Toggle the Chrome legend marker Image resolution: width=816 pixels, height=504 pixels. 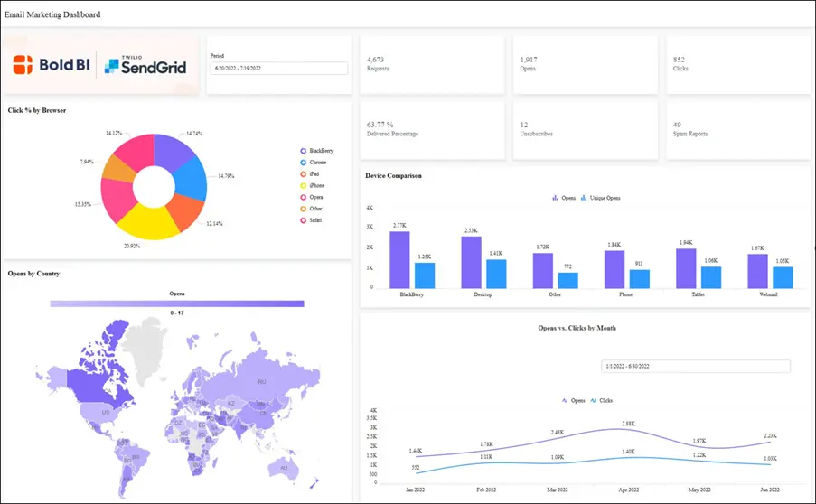click(x=303, y=163)
